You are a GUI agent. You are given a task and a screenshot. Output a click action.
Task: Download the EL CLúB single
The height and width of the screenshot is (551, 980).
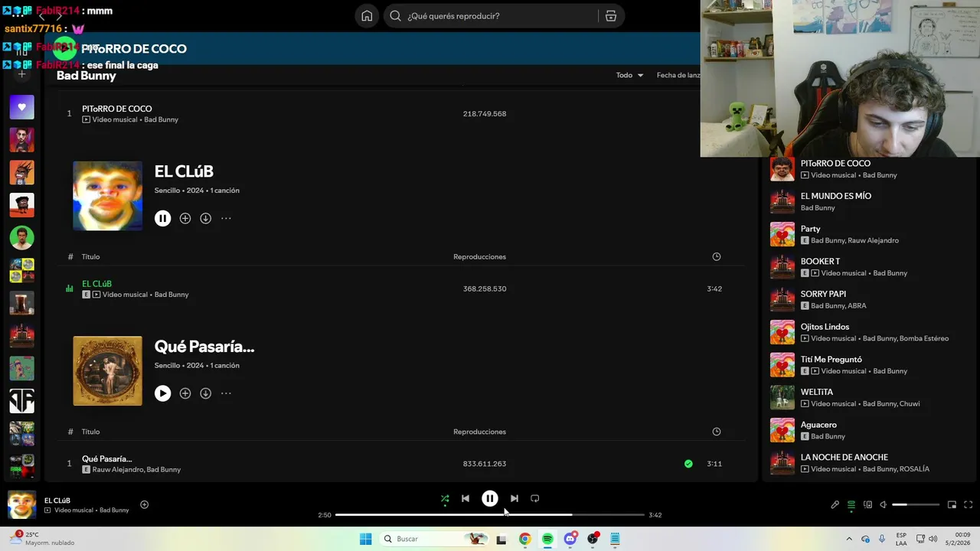[x=205, y=218]
